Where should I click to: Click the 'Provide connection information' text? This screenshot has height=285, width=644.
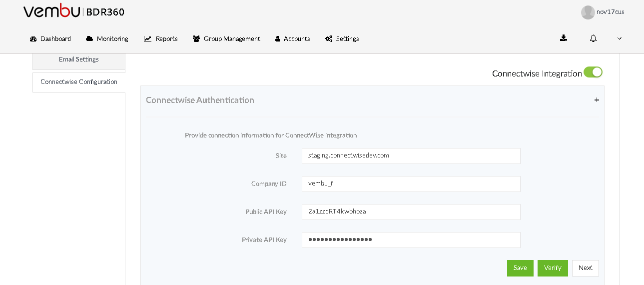click(x=271, y=135)
